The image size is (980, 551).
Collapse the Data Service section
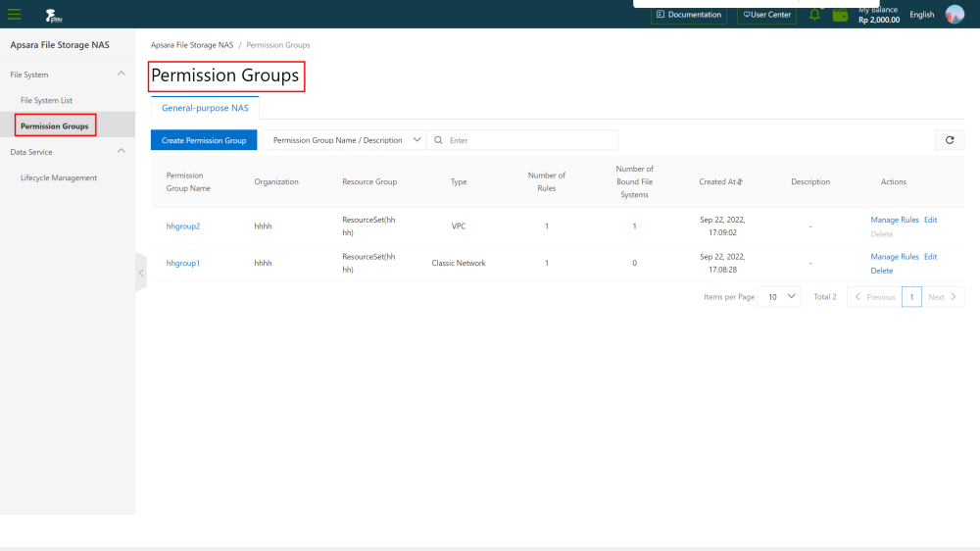coord(121,152)
